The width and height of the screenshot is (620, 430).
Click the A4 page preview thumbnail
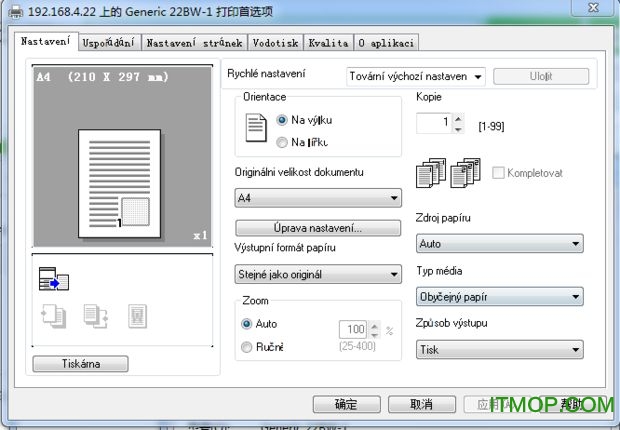pos(119,184)
